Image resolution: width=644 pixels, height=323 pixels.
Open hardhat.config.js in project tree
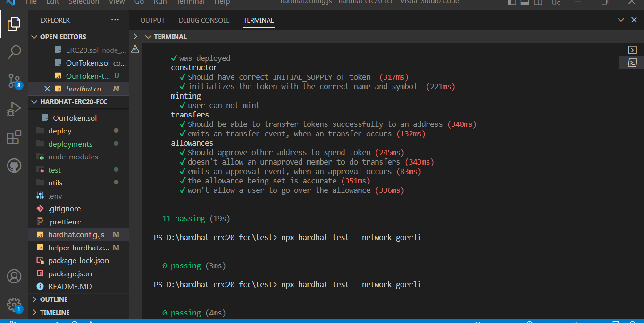click(x=78, y=235)
